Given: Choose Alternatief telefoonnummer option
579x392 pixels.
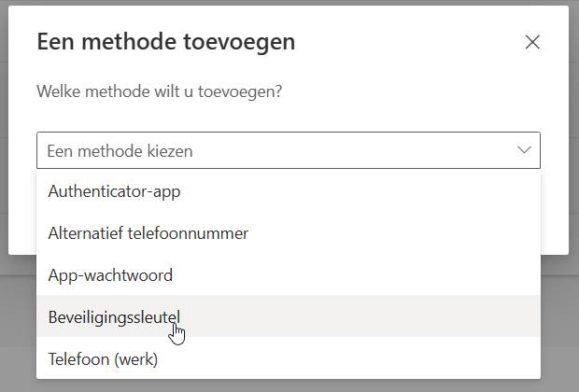Looking at the screenshot, I should point(289,233).
